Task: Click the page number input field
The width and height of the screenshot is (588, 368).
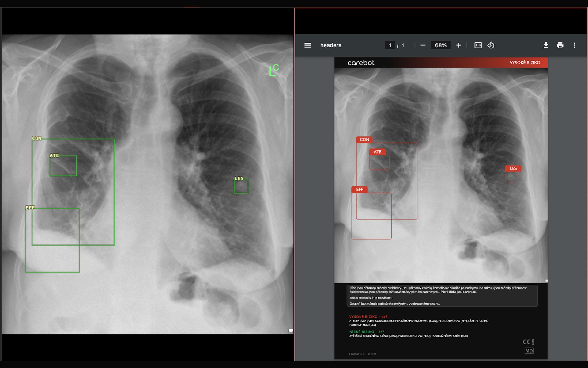Action: coord(390,45)
